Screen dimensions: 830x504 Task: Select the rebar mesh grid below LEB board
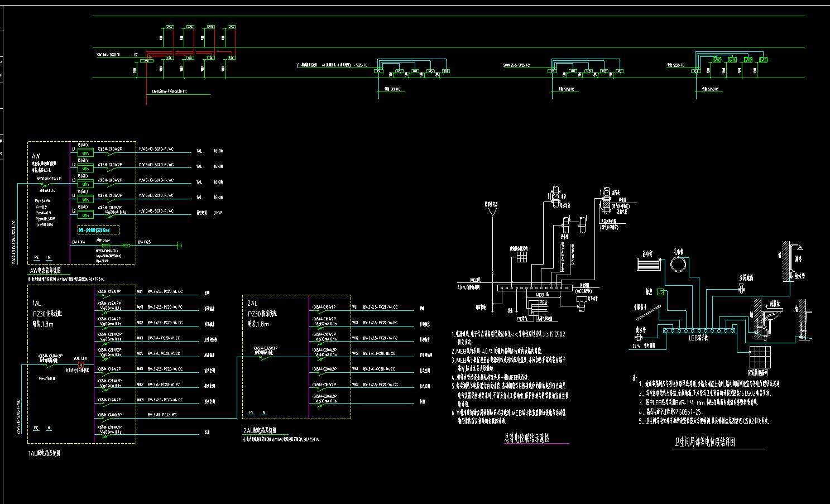pos(760,356)
